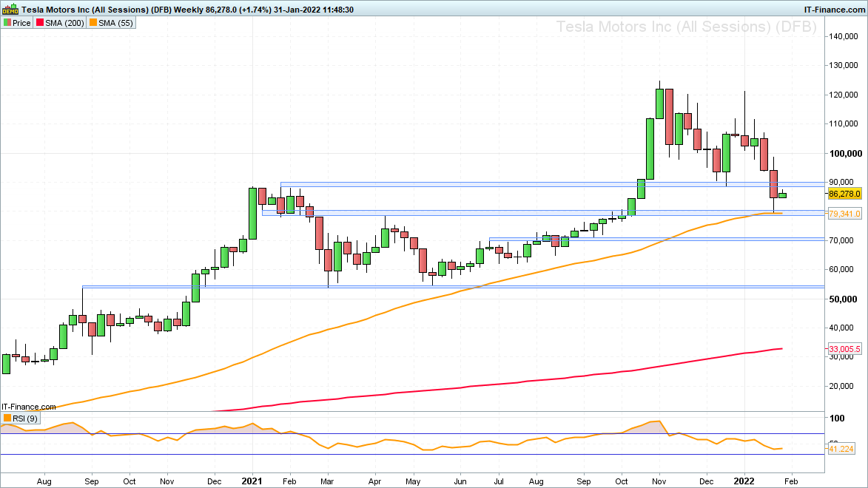Click the current price tag 86,278.0

coord(845,194)
